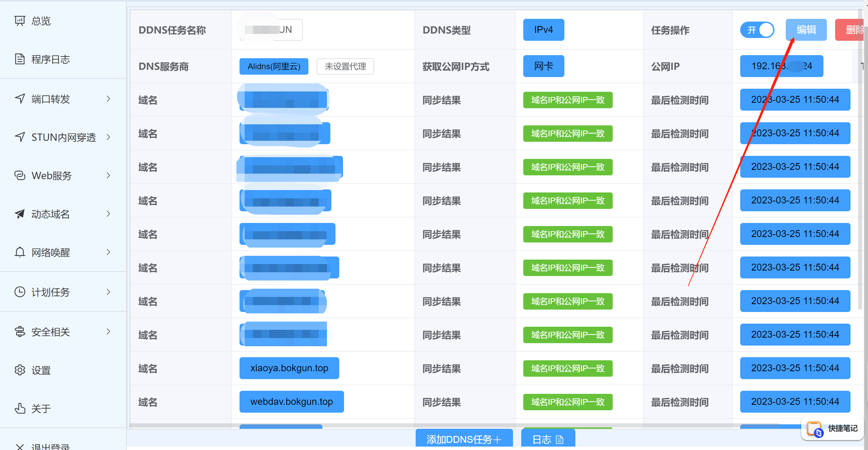Open the Web服务 web service icon

(20, 175)
